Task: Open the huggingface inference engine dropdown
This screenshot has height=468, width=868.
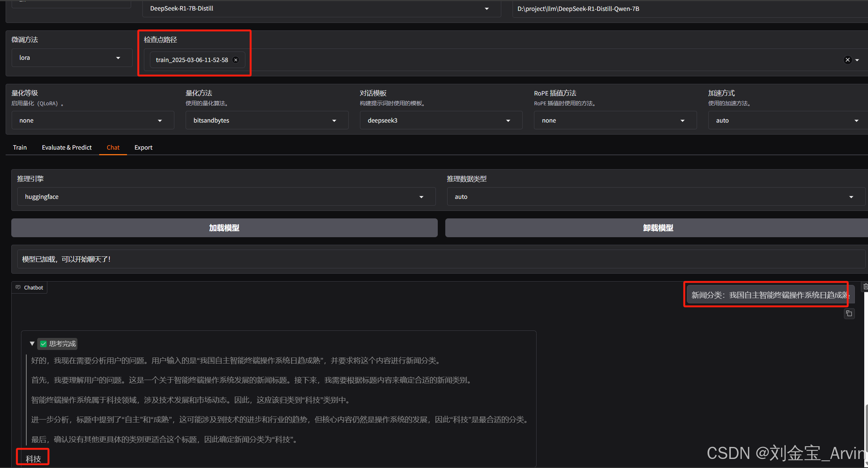Action: click(x=226, y=197)
